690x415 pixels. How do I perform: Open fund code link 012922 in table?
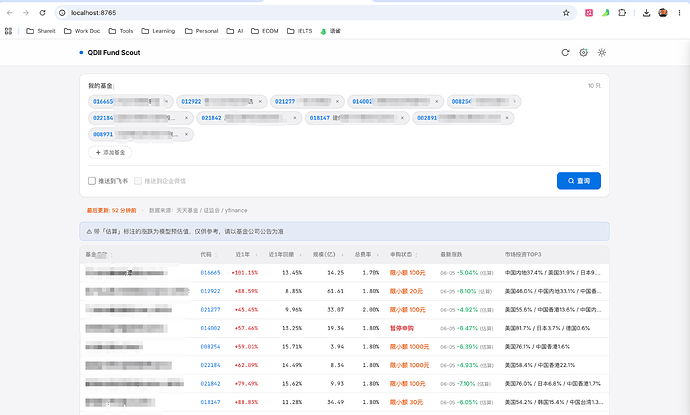click(x=210, y=291)
